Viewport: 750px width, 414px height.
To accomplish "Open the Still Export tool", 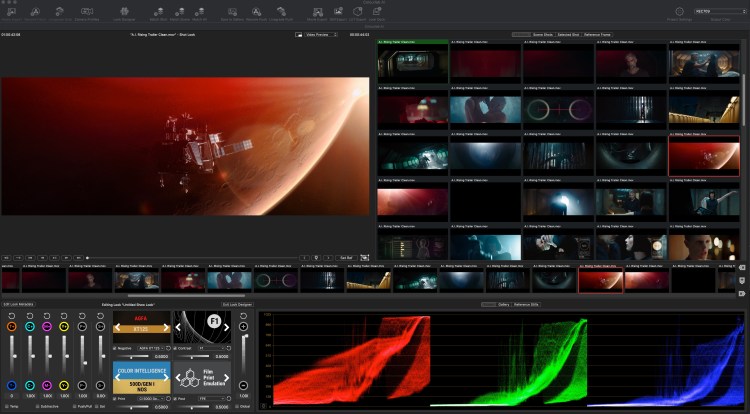I will click(338, 11).
